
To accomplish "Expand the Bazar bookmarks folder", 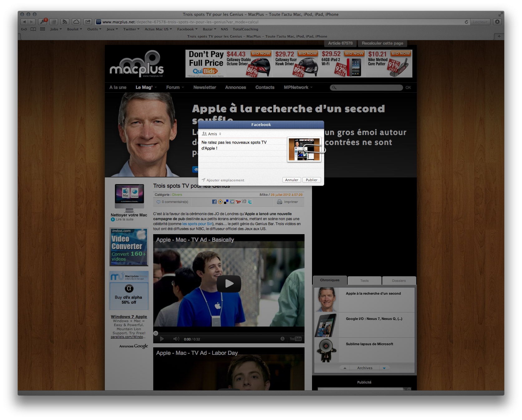I will tap(209, 29).
